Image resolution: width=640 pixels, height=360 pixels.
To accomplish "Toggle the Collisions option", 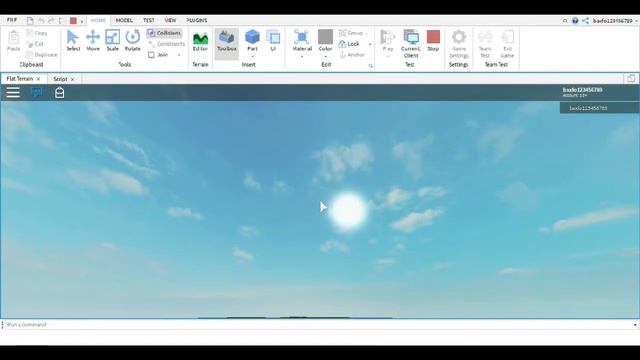I will coord(165,33).
